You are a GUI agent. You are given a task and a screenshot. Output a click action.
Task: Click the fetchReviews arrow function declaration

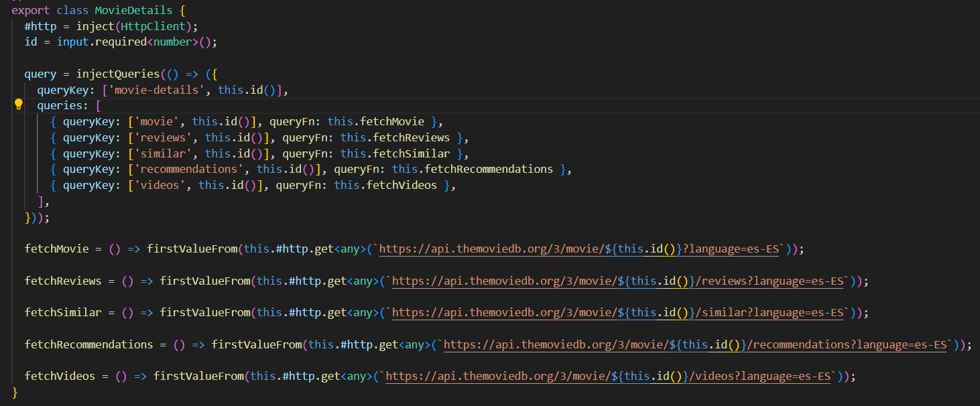(x=63, y=281)
